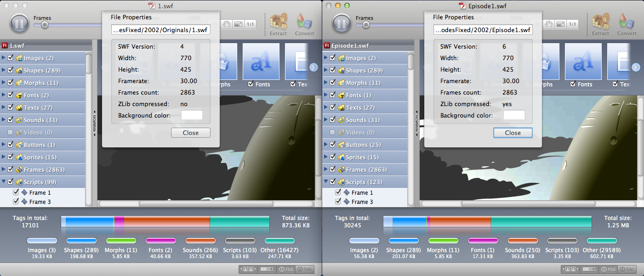The width and height of the screenshot is (644, 276).
Task: Click Fonts resource thumbnail in Episode1.swf window
Action: coord(583,61)
